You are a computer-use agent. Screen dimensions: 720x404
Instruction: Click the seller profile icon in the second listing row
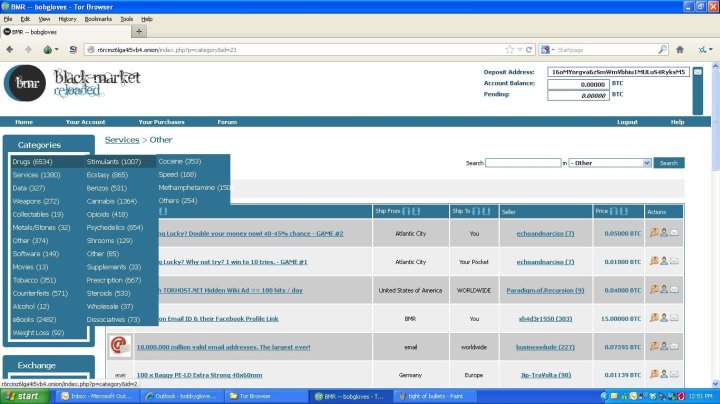[x=663, y=261]
